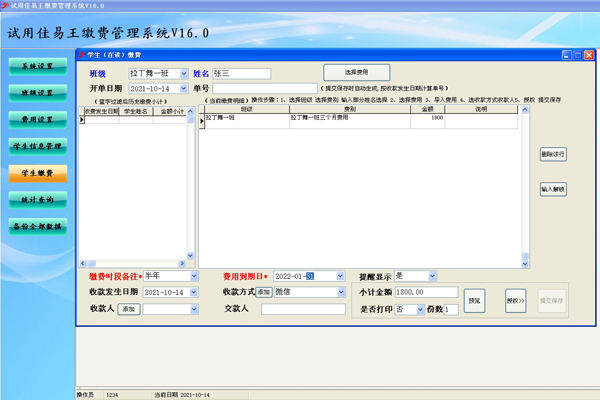Click the history table scroll-up arrow

(191, 111)
